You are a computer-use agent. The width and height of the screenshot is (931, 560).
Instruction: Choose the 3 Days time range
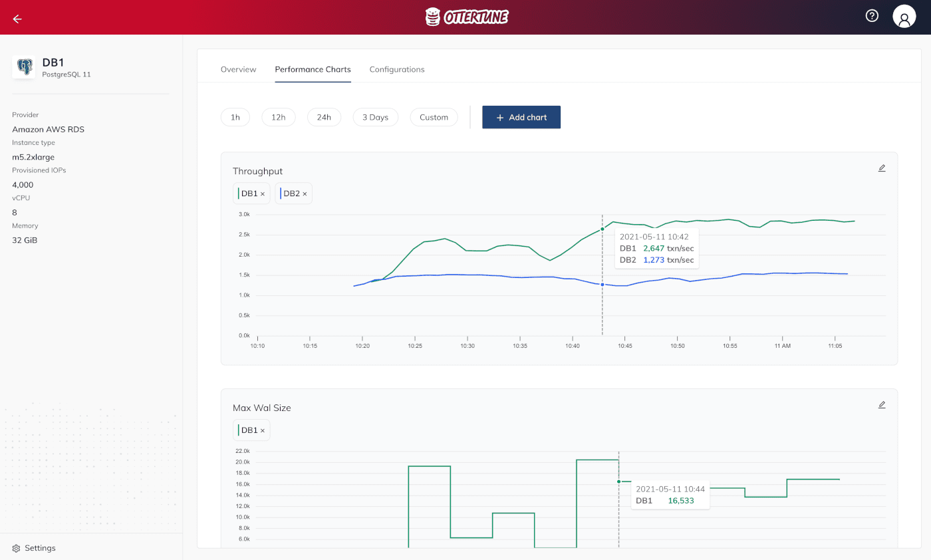[375, 117]
